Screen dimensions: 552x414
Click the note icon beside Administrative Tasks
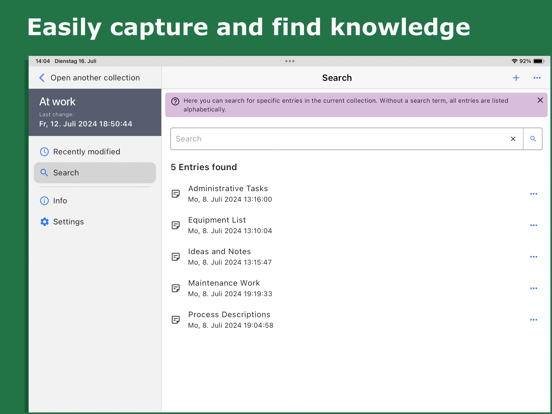pyautogui.click(x=176, y=194)
